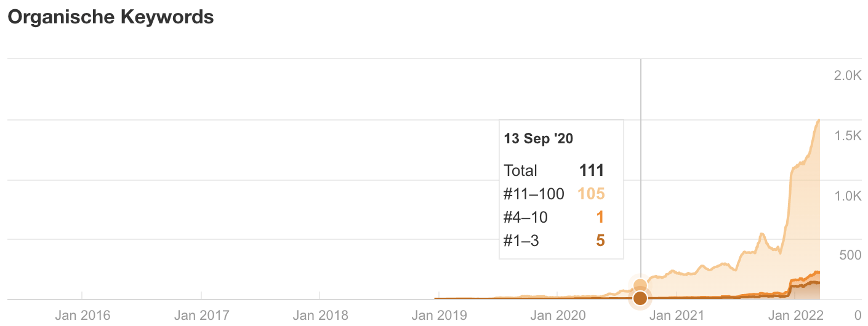Click the Organische Keywords chart title
868x326 pixels.
pos(111,17)
